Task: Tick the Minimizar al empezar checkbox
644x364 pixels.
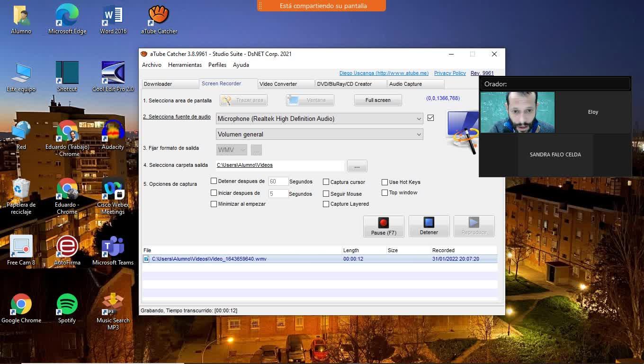Action: tap(214, 204)
